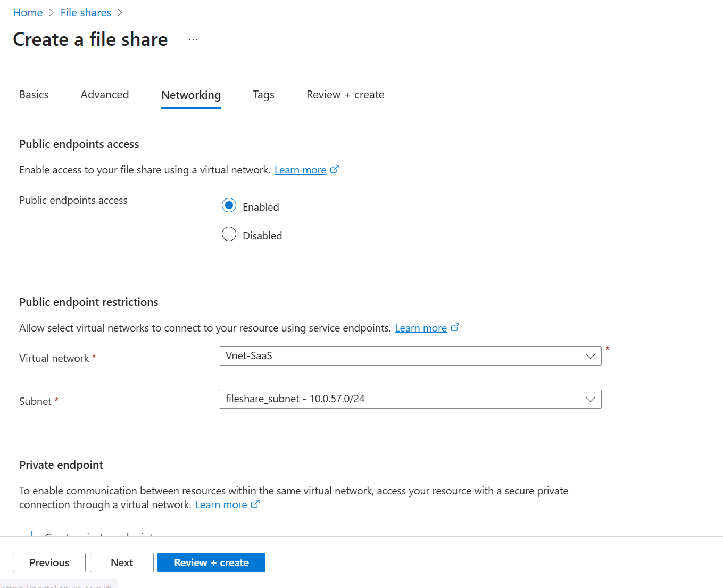The image size is (723, 588).
Task: Select the Enabled radio for public endpoints access
Action: [x=229, y=205]
